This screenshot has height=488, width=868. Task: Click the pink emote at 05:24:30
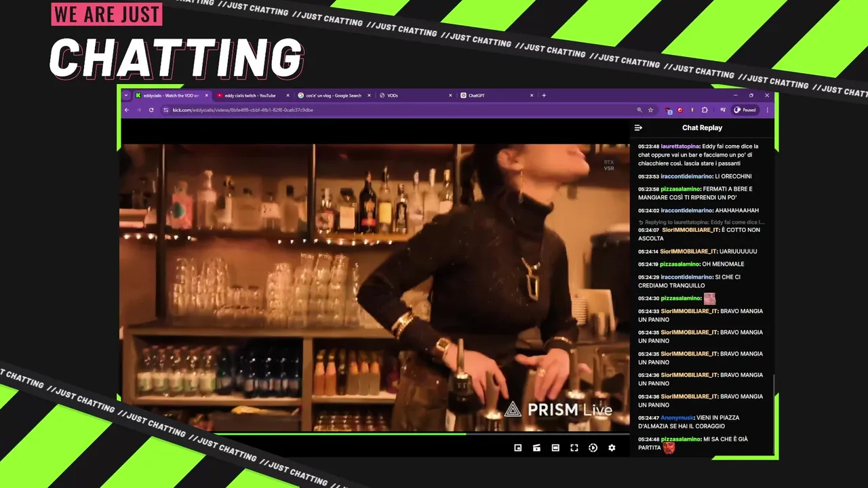710,298
